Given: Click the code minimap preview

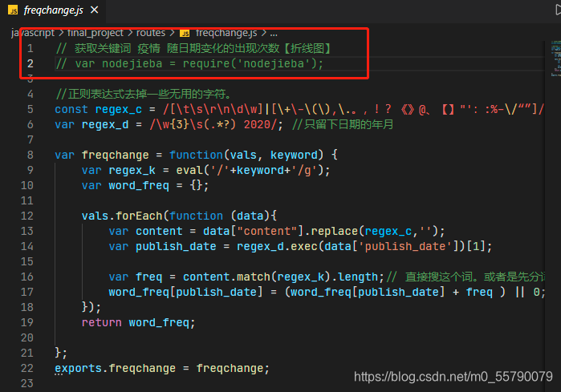Looking at the screenshot, I should 555,59.
